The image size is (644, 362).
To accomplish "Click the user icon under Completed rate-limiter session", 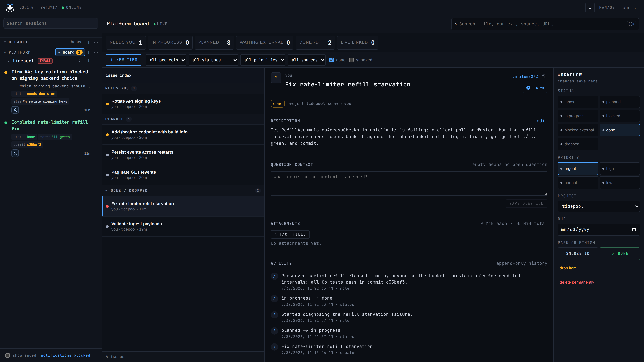I will 15,153.
